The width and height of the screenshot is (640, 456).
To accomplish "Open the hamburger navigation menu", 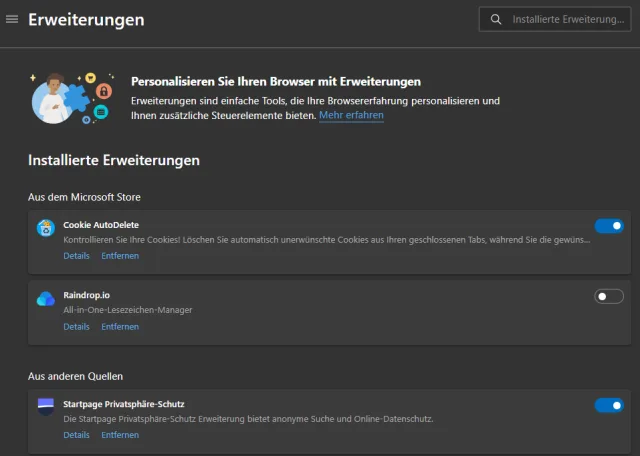I will (12, 19).
